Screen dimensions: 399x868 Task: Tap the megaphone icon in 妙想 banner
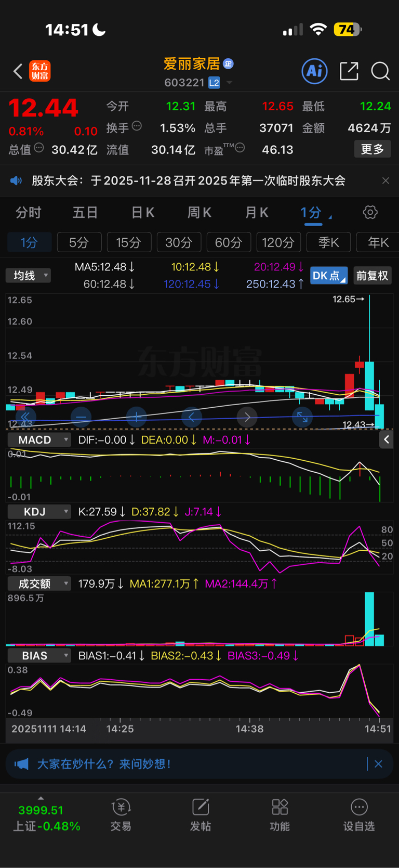[x=21, y=764]
